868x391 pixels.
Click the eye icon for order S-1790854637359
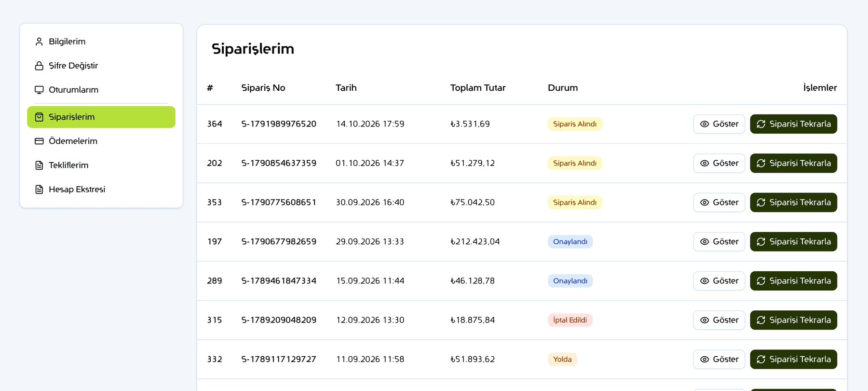coord(705,163)
